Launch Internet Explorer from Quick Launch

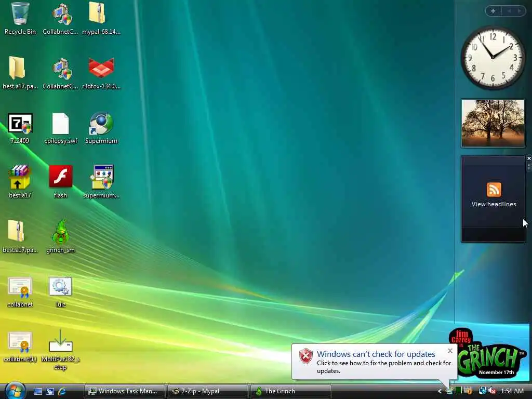coord(62,391)
